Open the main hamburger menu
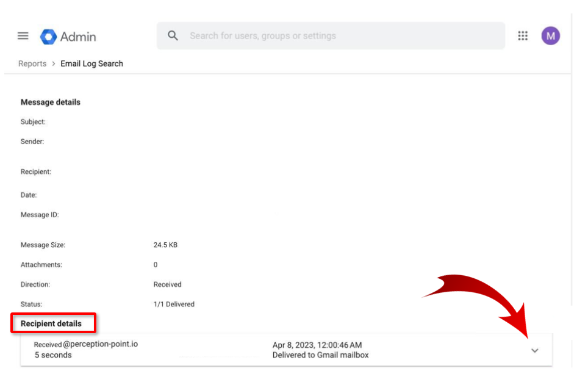Image resolution: width=588 pixels, height=382 pixels. pos(23,36)
